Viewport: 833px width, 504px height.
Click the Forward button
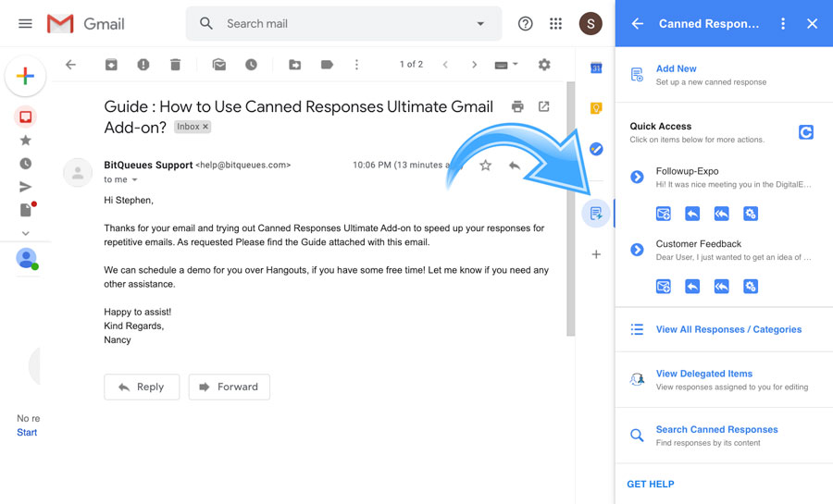coord(229,387)
